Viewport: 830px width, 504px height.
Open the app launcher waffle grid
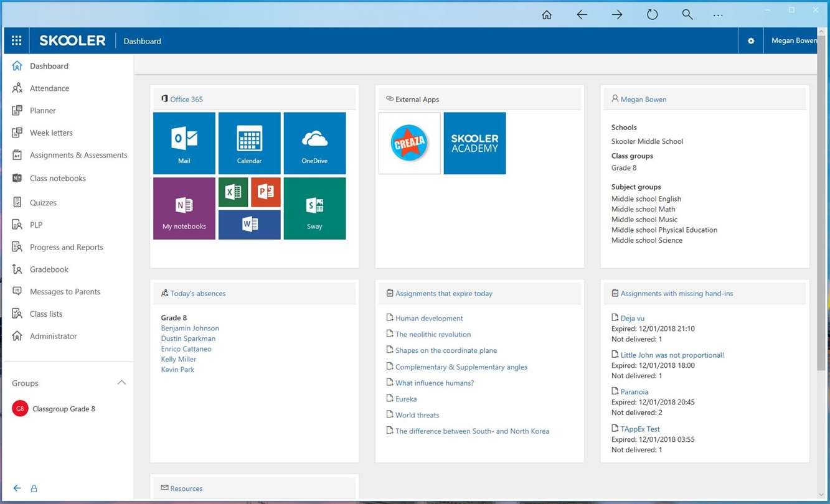pyautogui.click(x=17, y=40)
